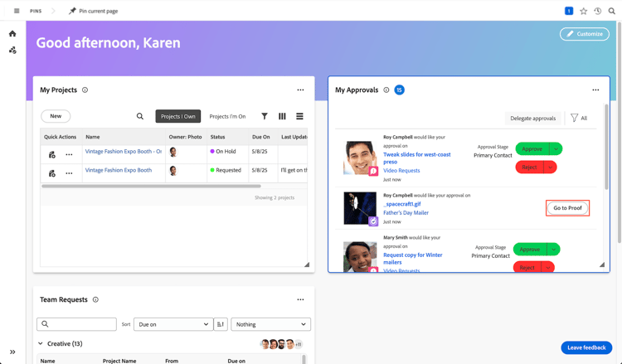Open Father's Day Mailer link
The width and height of the screenshot is (622, 364).
(x=406, y=212)
